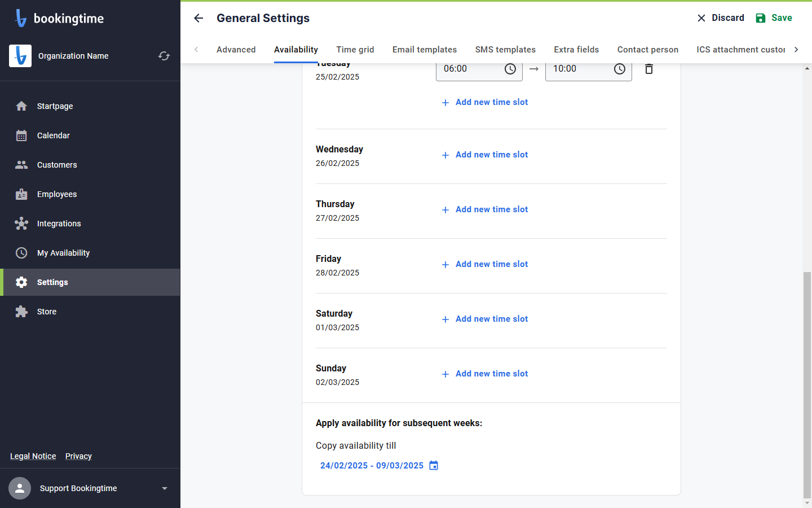Go to the SMS templates tab
The width and height of the screenshot is (812, 508).
point(505,50)
